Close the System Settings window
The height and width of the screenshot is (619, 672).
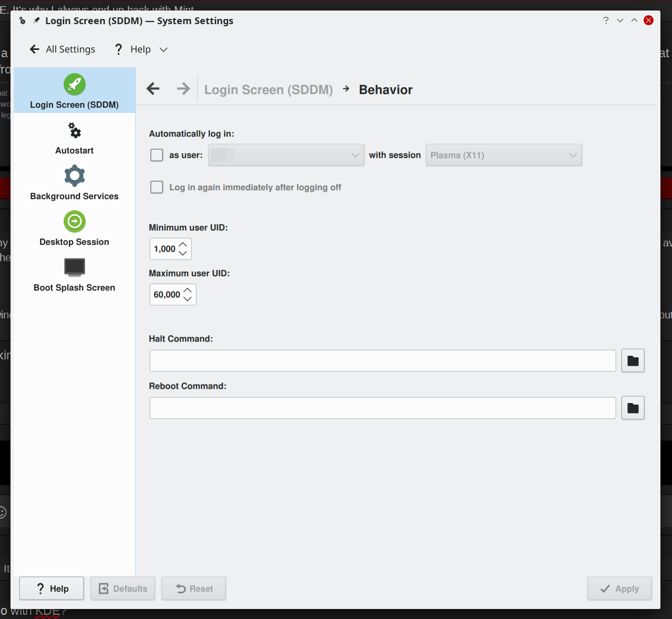pyautogui.click(x=649, y=20)
